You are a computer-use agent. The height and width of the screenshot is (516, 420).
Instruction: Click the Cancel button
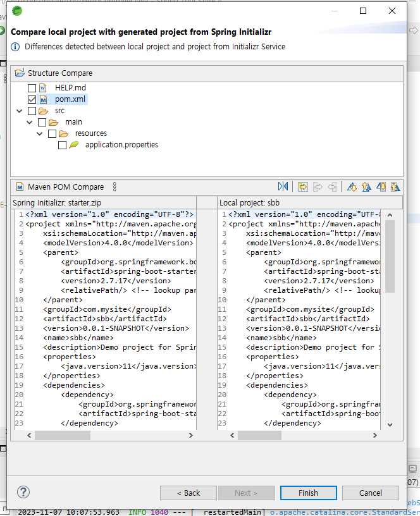tap(370, 493)
